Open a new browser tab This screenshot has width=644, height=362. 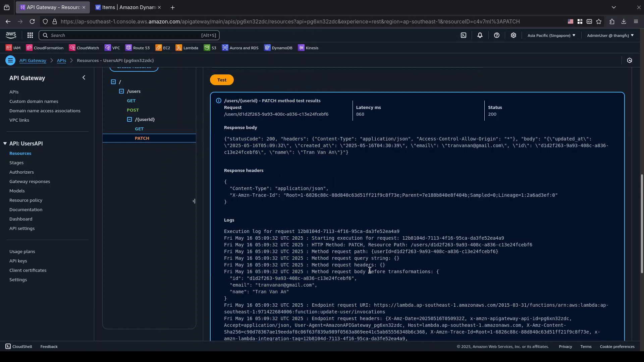click(x=172, y=7)
